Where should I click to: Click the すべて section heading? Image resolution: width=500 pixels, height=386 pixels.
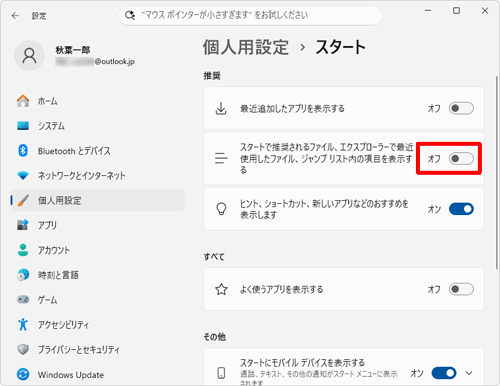click(x=214, y=256)
